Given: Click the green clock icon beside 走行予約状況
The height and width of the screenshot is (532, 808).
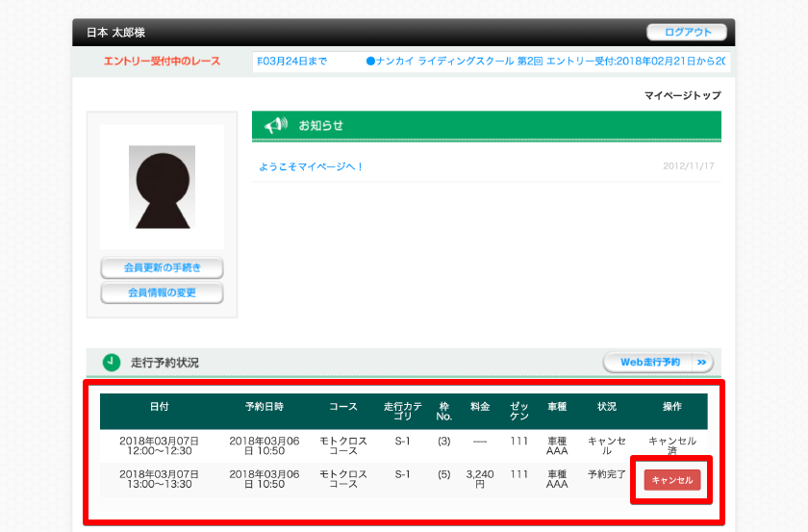Looking at the screenshot, I should [112, 362].
